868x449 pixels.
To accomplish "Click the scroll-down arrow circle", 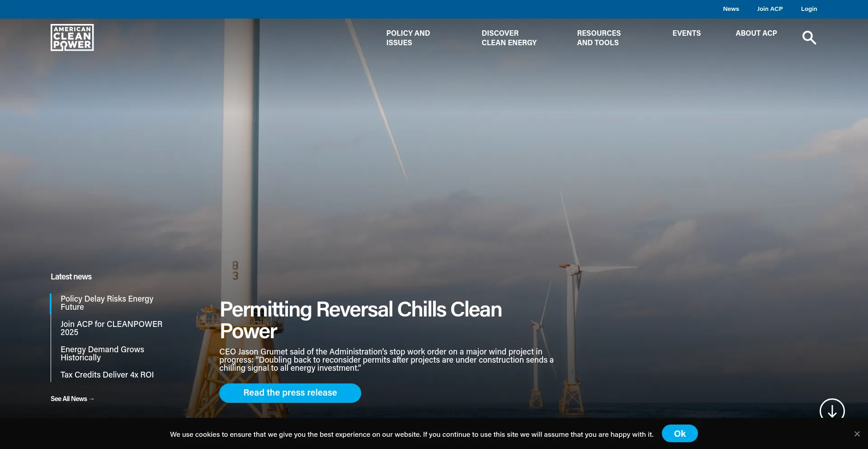I will [832, 411].
